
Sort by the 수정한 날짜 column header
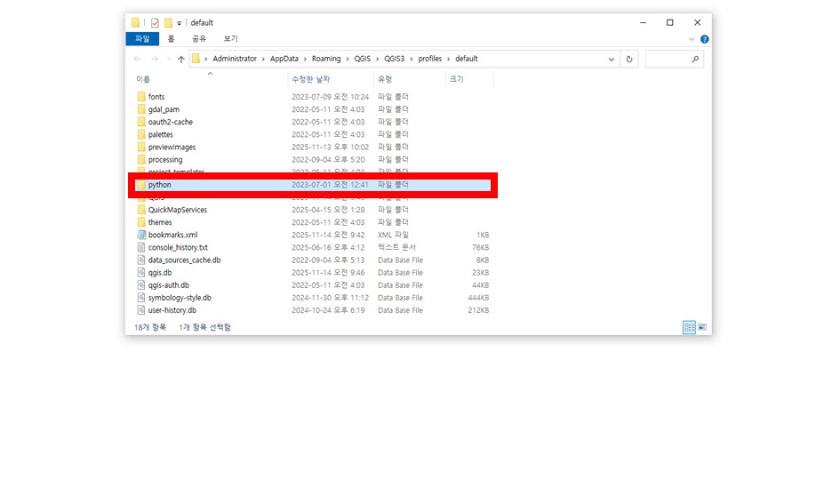316,79
